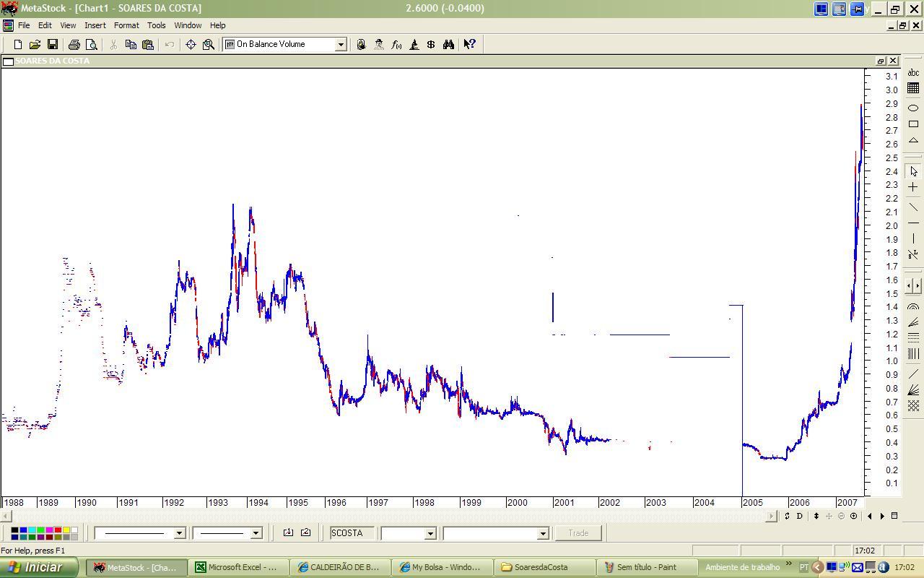Open the View menu
Image resolution: width=924 pixels, height=578 pixels.
[68, 25]
